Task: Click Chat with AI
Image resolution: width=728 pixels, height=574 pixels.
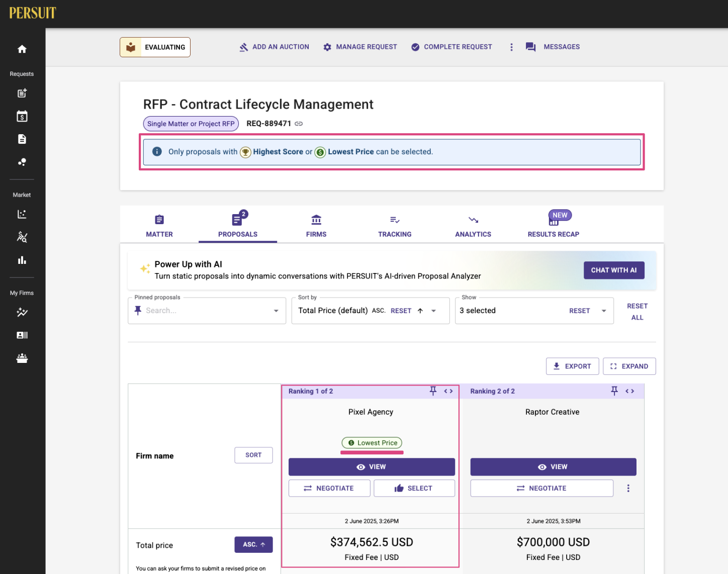Action: (614, 270)
